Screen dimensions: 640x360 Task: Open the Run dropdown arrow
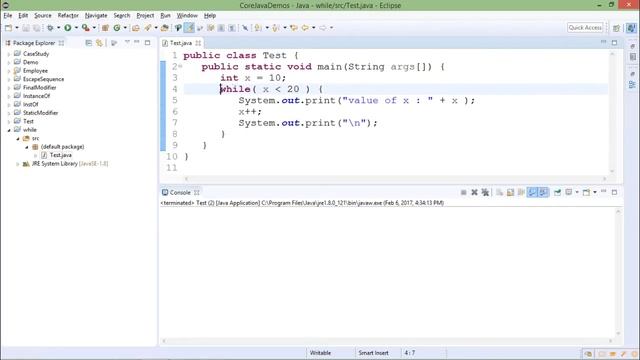[76, 28]
